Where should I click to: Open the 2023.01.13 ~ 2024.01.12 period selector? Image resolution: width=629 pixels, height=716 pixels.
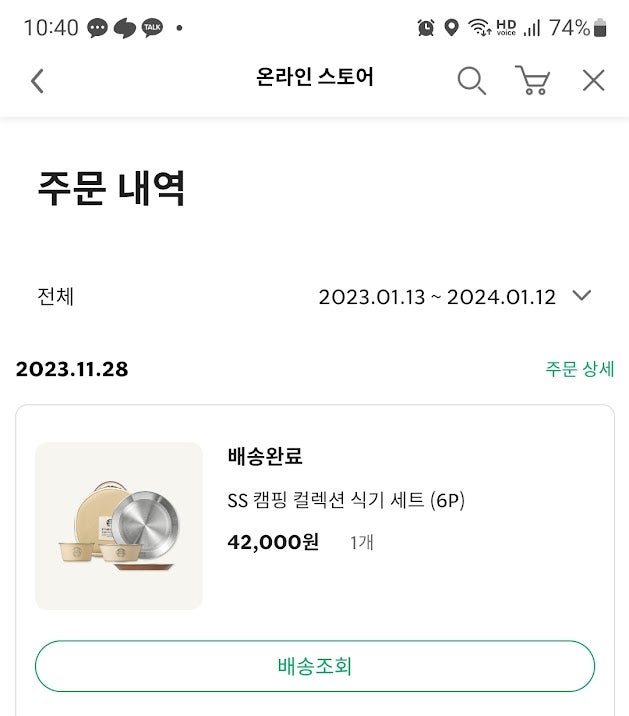click(437, 297)
